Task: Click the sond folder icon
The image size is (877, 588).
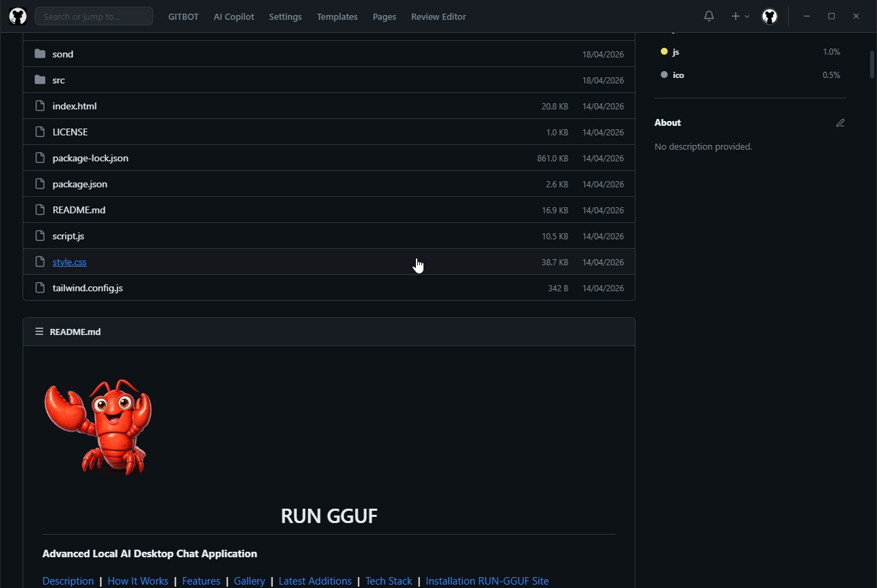Action: click(x=40, y=54)
